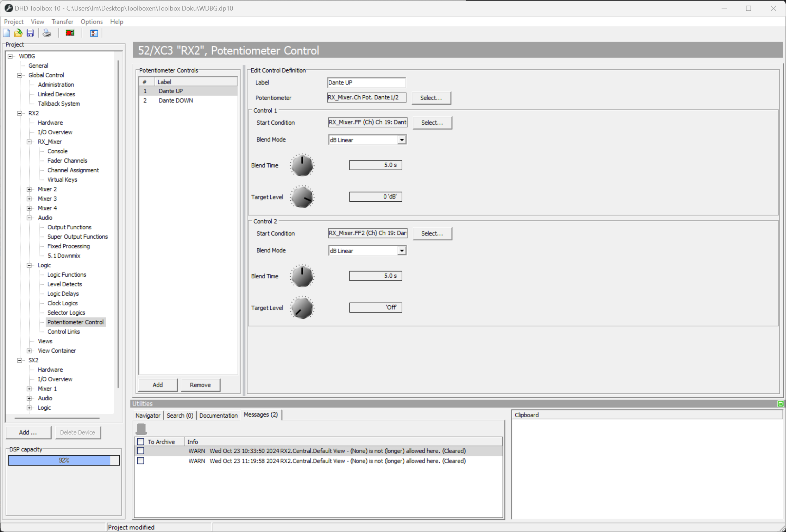Click the Print toolbar icon
Viewport: 786px width, 532px height.
(46, 33)
